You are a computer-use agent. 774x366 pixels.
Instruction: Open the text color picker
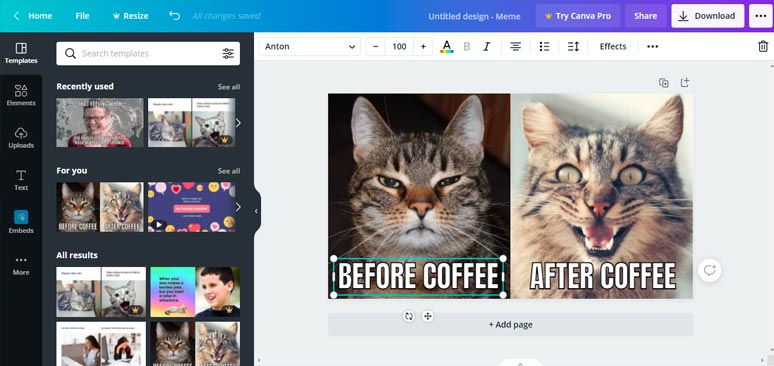point(447,46)
